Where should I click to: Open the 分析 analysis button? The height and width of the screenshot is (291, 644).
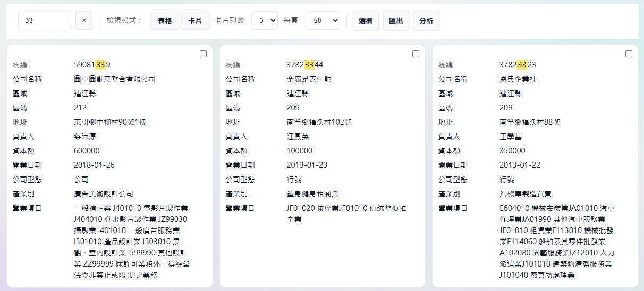tap(426, 21)
